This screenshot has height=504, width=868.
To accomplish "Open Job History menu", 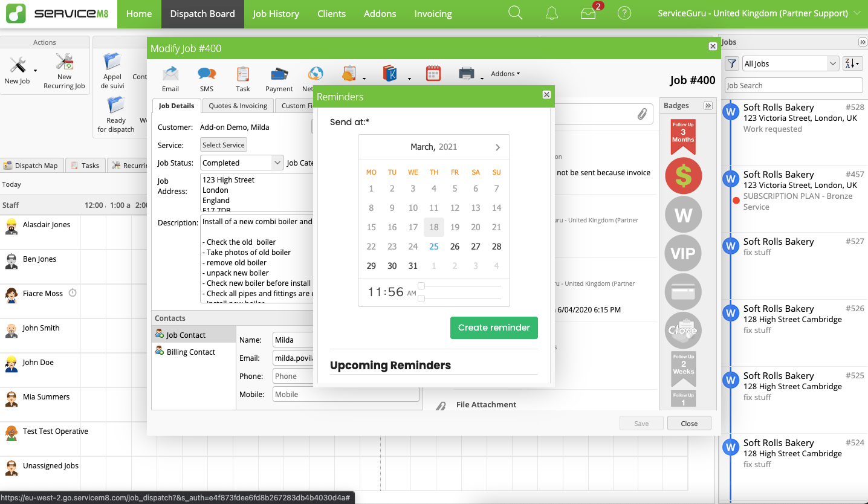I will click(x=276, y=13).
